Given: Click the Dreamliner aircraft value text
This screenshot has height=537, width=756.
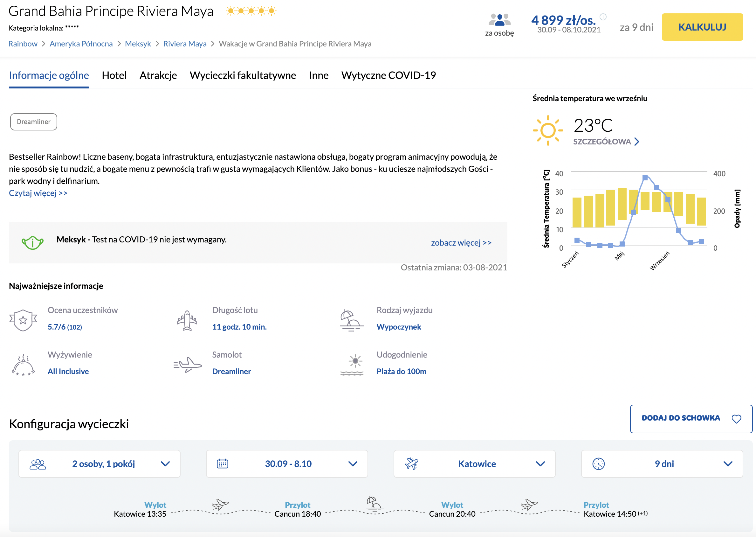Looking at the screenshot, I should (x=232, y=371).
